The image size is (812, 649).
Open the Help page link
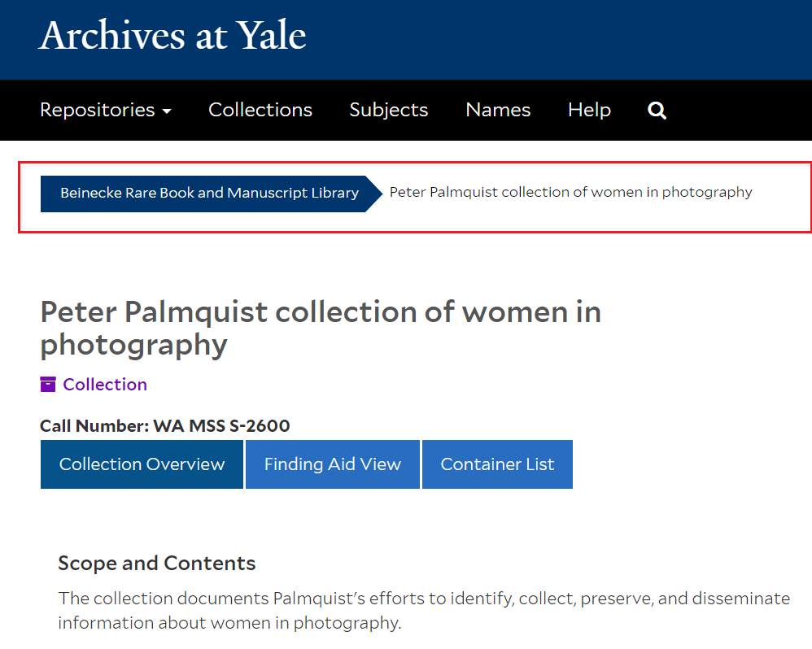(x=589, y=110)
